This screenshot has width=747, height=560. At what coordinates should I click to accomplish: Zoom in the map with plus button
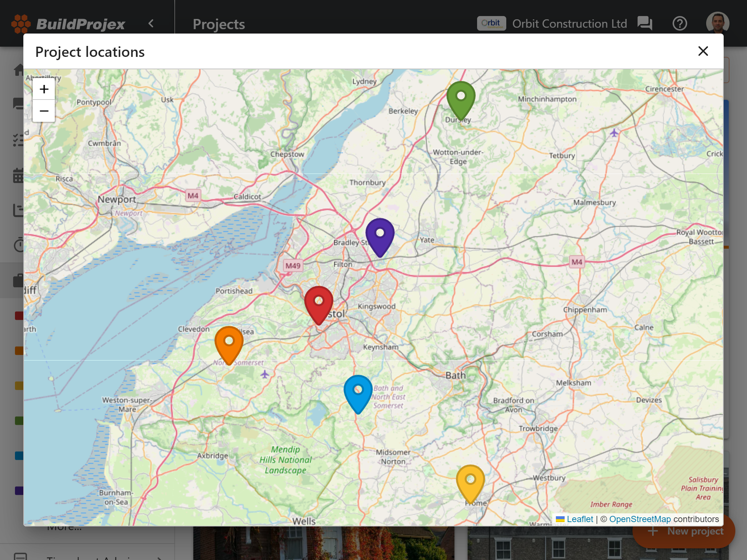pyautogui.click(x=44, y=89)
